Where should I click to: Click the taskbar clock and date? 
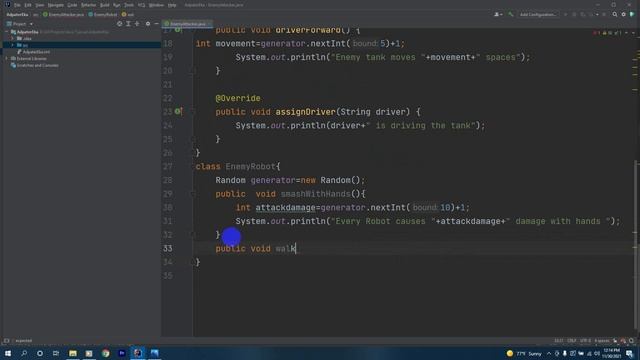point(611,353)
